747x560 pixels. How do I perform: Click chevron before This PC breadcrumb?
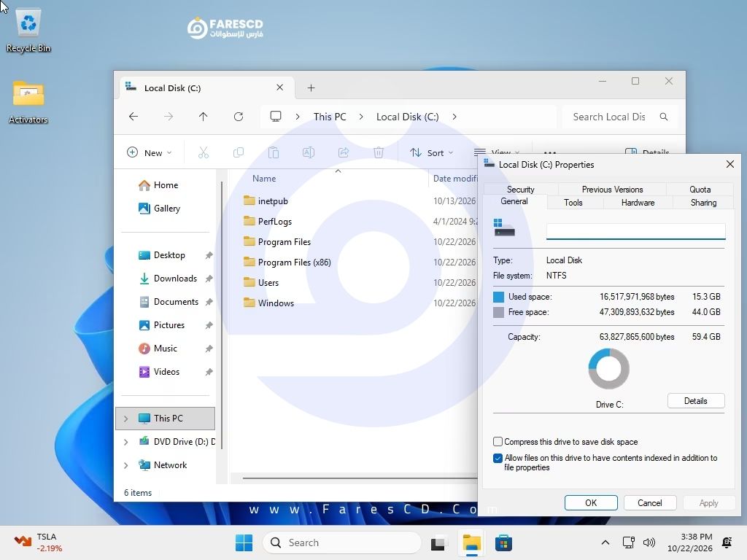pyautogui.click(x=298, y=117)
